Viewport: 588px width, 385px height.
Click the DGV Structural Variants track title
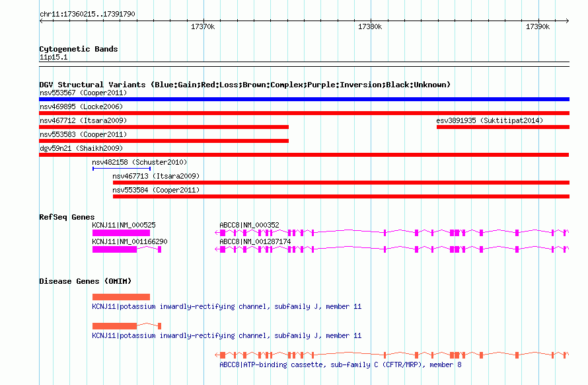point(245,85)
